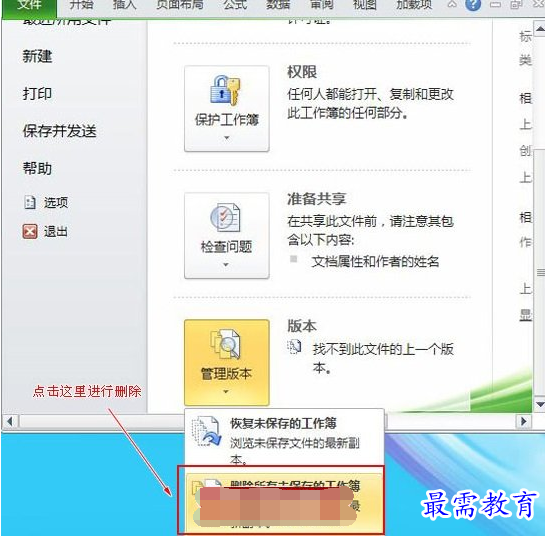This screenshot has width=545, height=536.
Task: Click the scroll down arrow of vertical scrollbar
Action: click(540, 404)
